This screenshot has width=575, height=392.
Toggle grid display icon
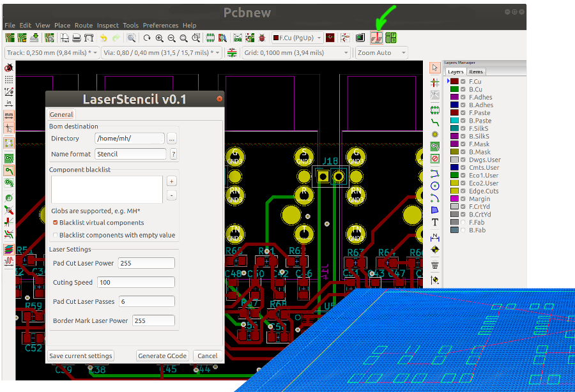tap(9, 80)
